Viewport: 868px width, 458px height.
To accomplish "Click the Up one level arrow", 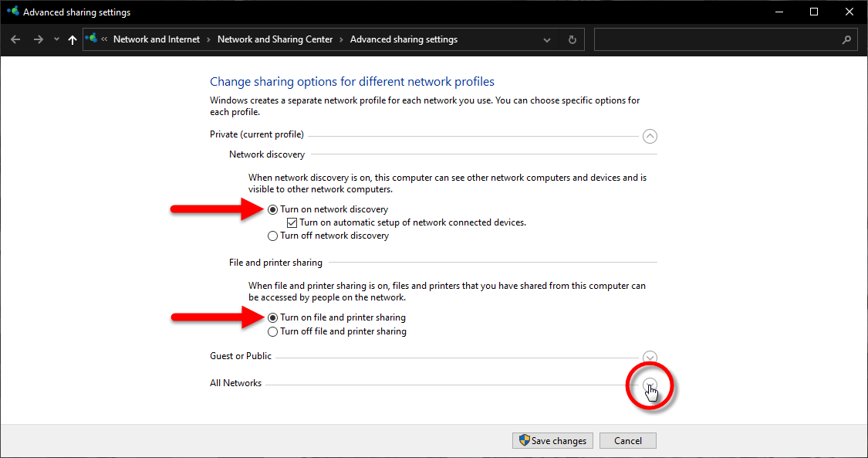I will (73, 39).
